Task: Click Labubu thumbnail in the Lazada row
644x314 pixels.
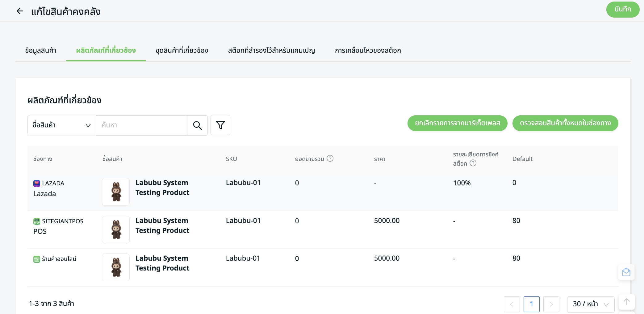Action: (x=116, y=192)
